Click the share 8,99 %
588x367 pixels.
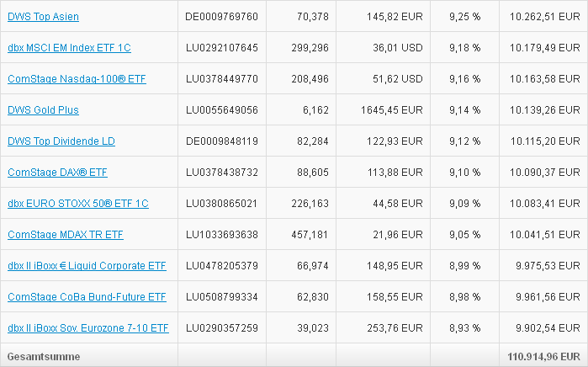(465, 266)
